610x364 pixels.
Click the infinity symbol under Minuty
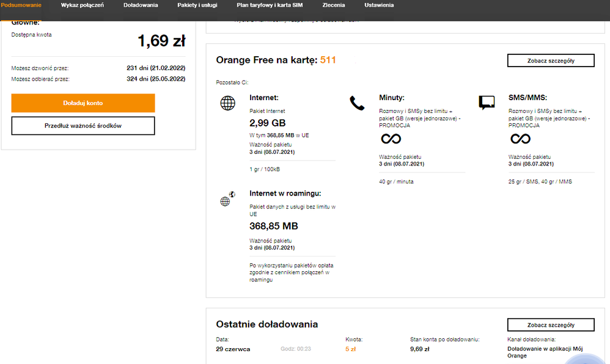click(x=391, y=139)
